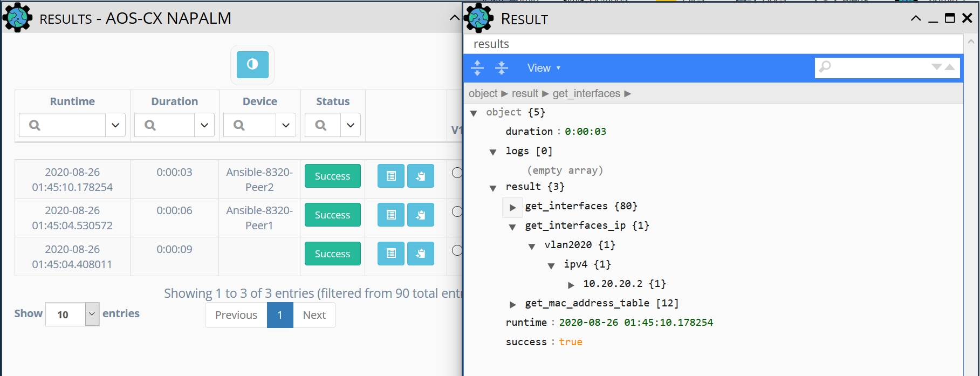Click runtime cell 2020-08-26 01:45:04.408011
Screen dimensions: 980x376
(72, 257)
